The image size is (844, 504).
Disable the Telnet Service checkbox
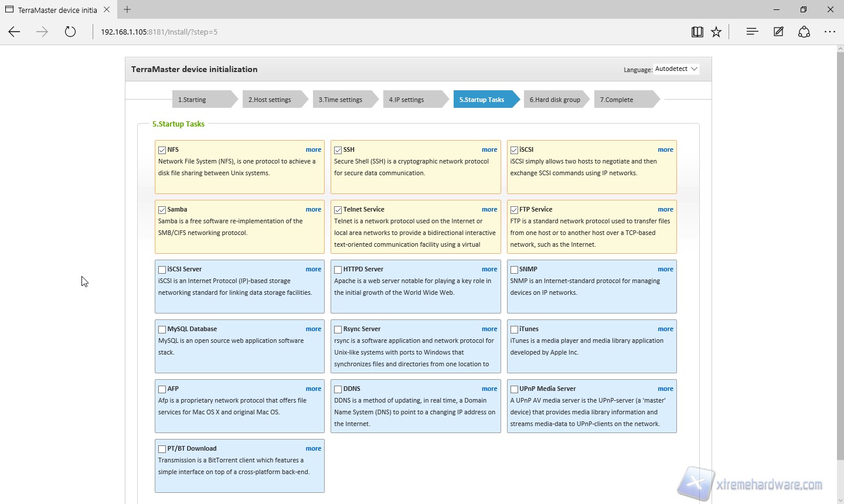pyautogui.click(x=338, y=210)
